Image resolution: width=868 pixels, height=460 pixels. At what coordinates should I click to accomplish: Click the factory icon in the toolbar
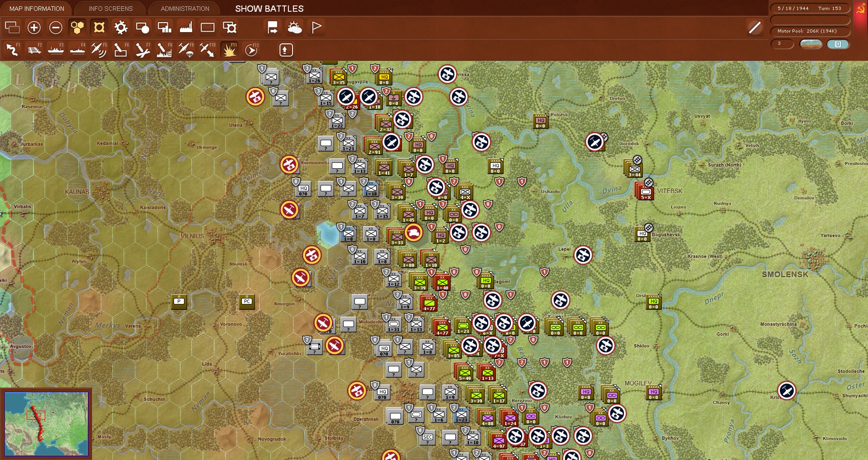point(186,28)
